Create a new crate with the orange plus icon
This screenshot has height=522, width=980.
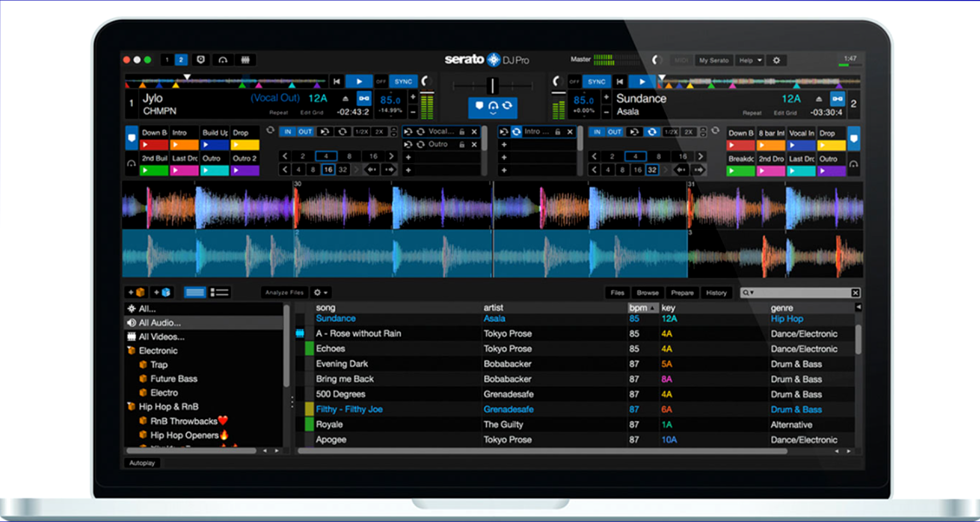tap(136, 292)
